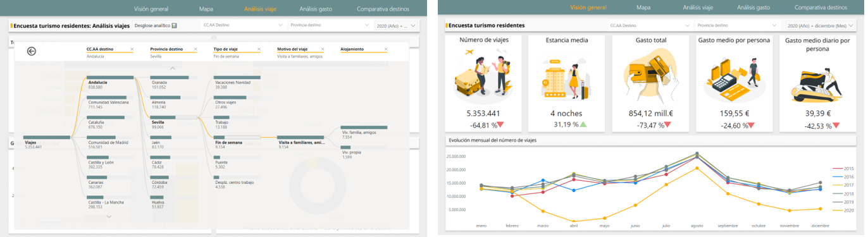Remove the Alojamiento level from tree
Screen dimensions: 868x237
[x=386, y=49]
